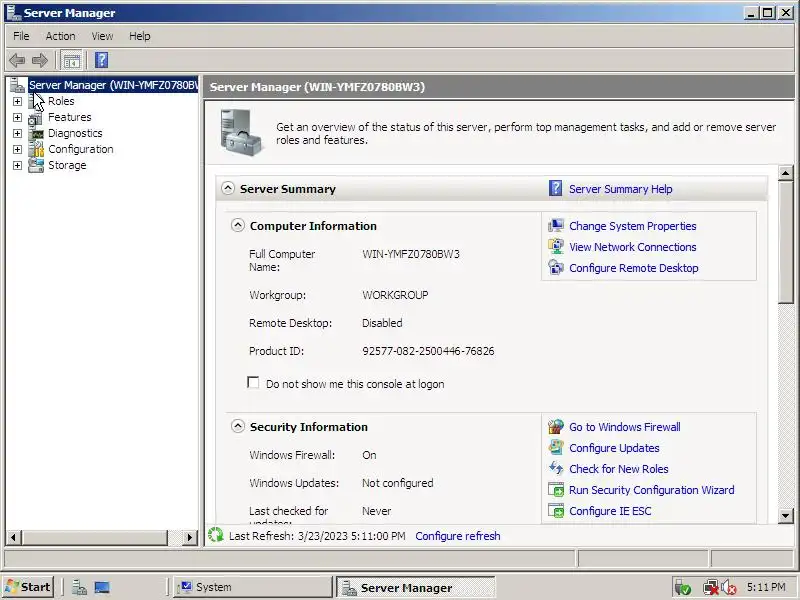800x600 pixels.
Task: Click the Server Manager root node icon
Action: tap(17, 85)
